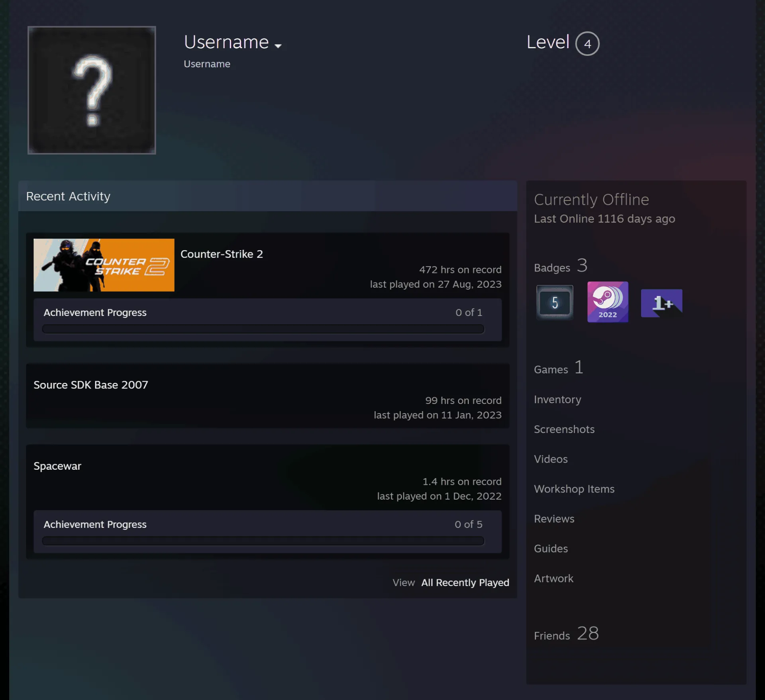
Task: Click Counter-Strike 2 achievement progress bar
Action: 263,329
